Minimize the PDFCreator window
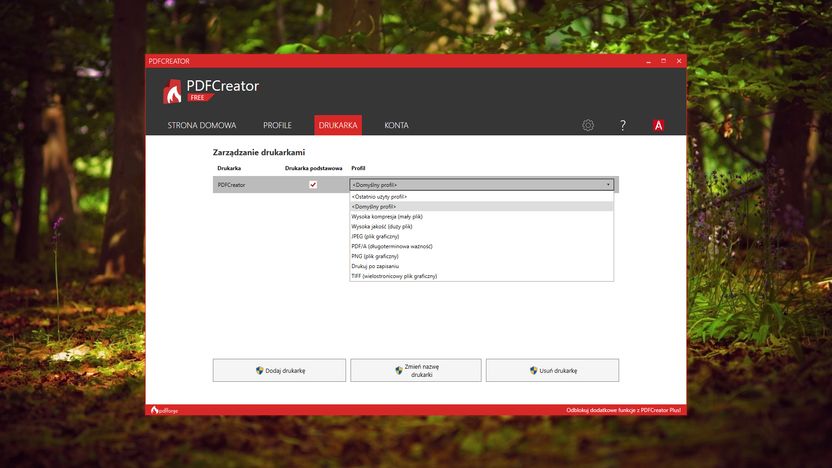Screen dimensions: 832x468 648,61
